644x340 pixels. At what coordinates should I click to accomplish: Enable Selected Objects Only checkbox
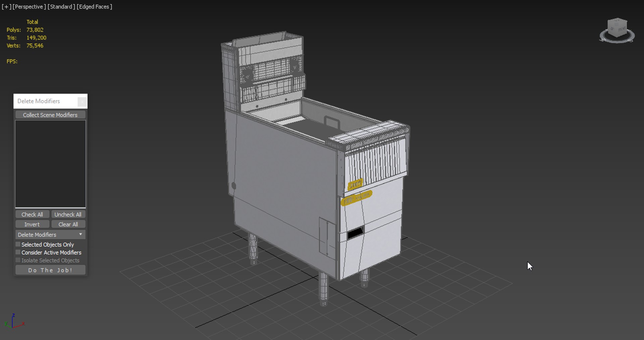(x=18, y=245)
